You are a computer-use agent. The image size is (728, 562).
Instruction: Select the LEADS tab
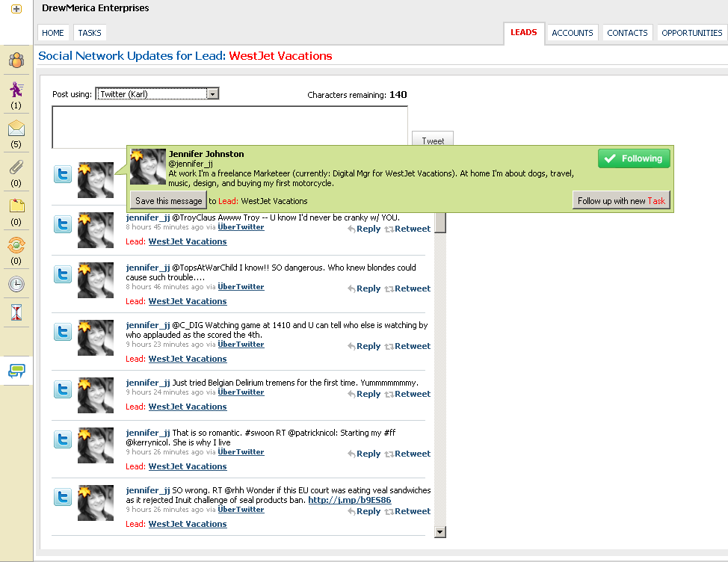click(x=524, y=32)
